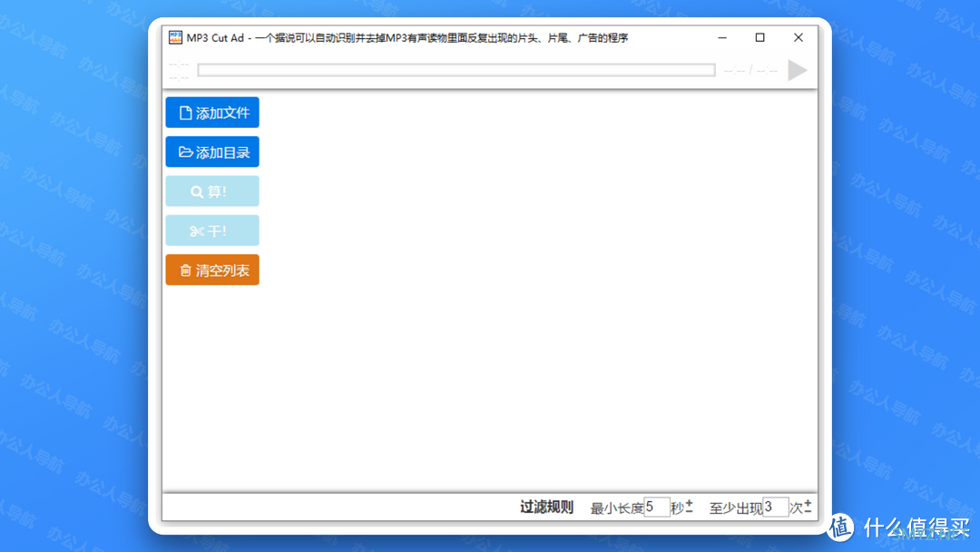Click the 算! analyze button with magnifier

point(212,192)
